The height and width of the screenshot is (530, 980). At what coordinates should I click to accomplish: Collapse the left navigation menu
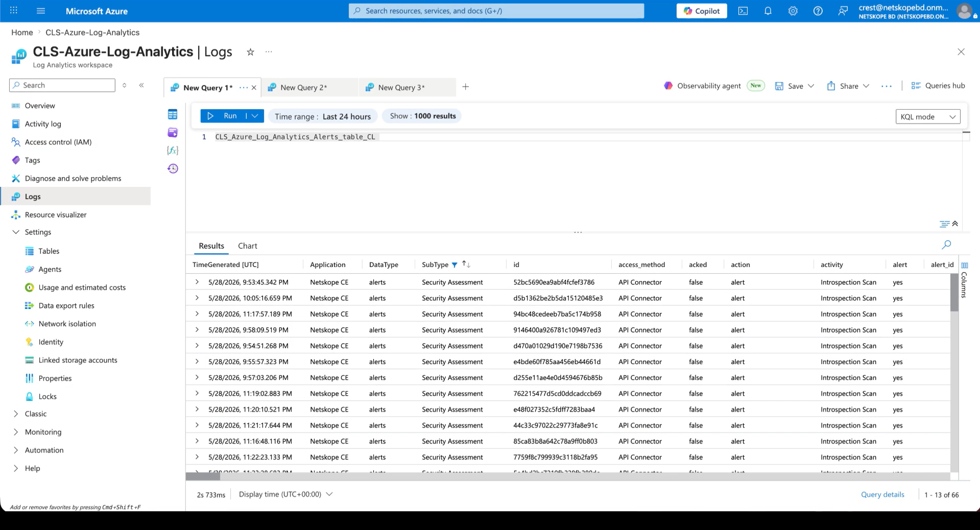141,85
